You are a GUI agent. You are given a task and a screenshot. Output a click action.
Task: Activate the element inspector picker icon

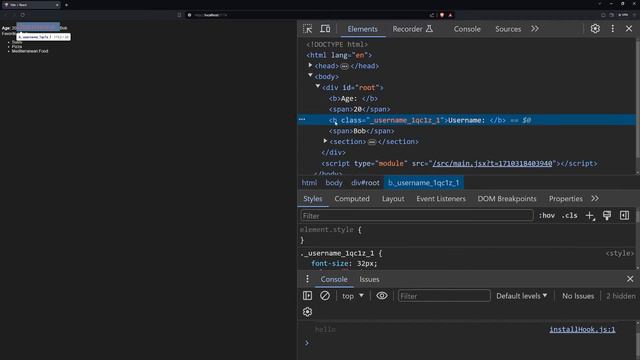click(x=307, y=29)
